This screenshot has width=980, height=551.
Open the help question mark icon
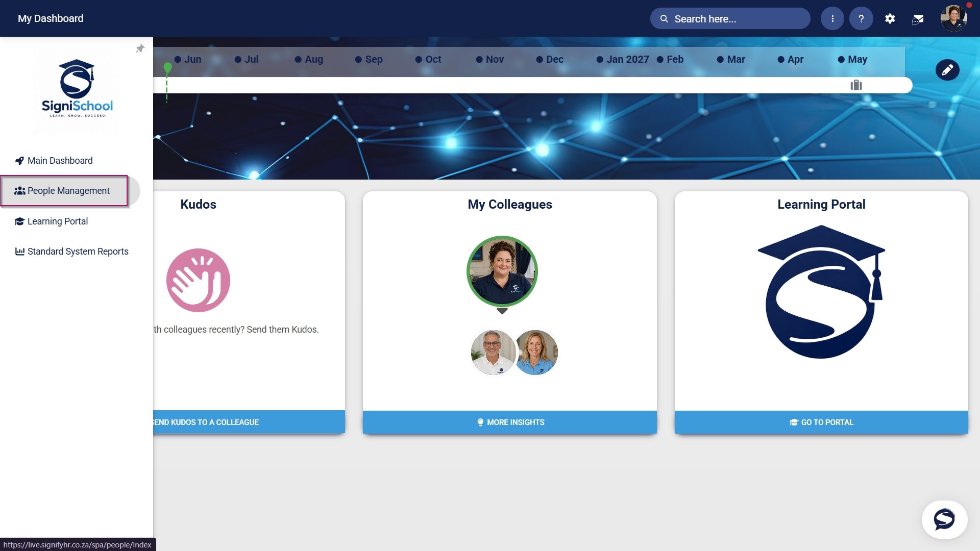861,19
